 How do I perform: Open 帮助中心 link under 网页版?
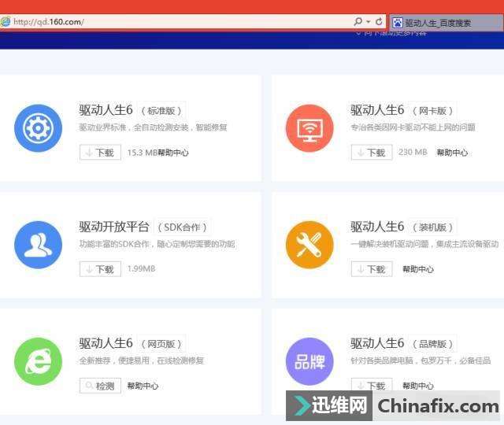click(143, 386)
